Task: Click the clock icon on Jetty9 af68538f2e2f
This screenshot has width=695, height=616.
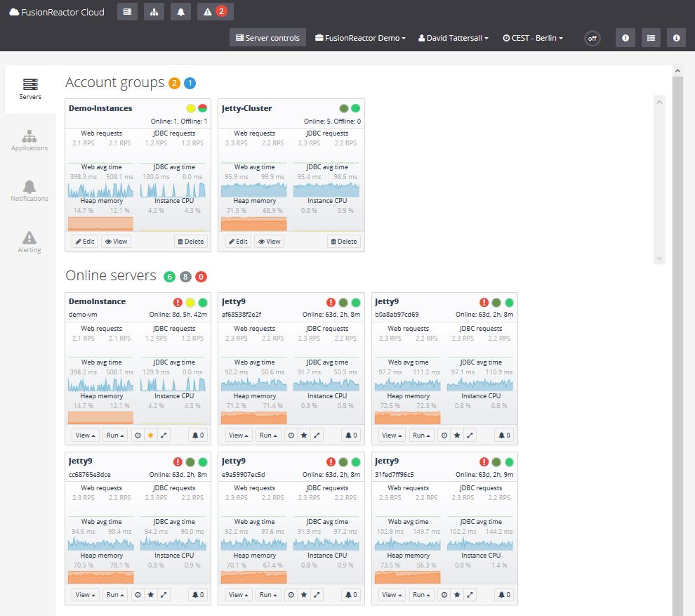Action: click(x=291, y=435)
